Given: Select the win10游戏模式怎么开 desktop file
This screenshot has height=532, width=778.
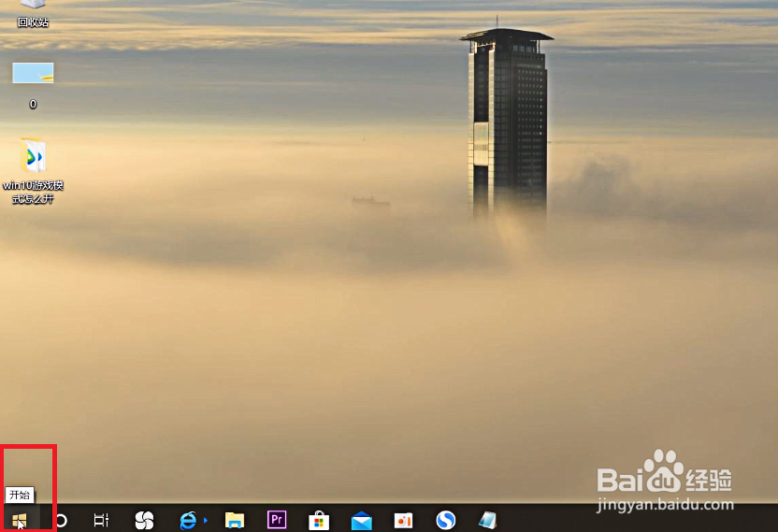Looking at the screenshot, I should pos(33,171).
